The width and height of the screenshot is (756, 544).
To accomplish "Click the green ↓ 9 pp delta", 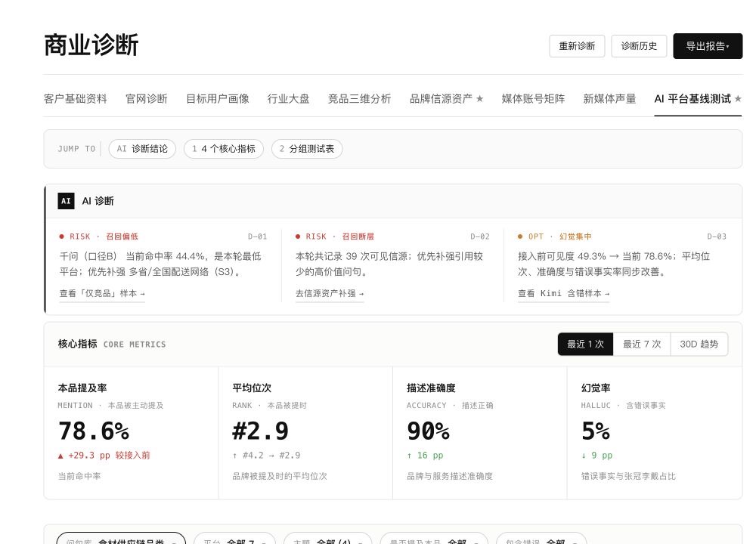I will [x=597, y=456].
